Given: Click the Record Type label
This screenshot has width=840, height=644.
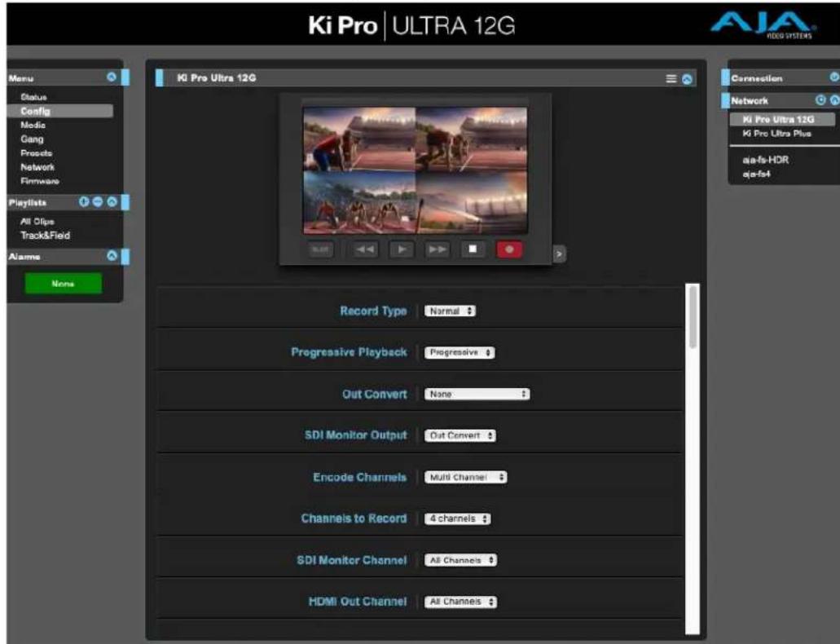Looking at the screenshot, I should coord(373,311).
